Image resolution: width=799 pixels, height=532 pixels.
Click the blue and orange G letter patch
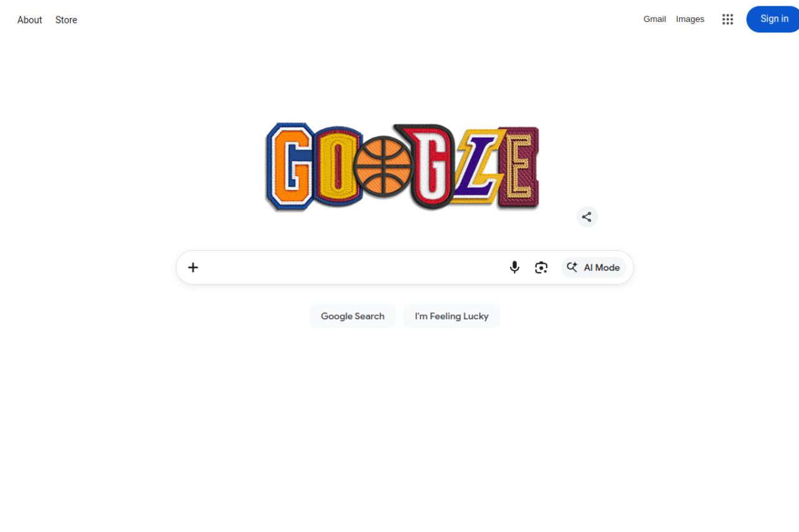pos(291,166)
